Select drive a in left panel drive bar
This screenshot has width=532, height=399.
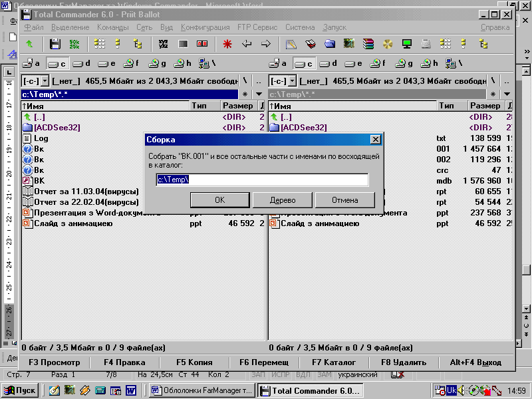point(31,63)
